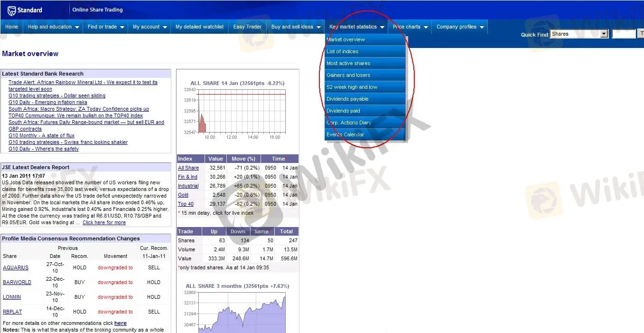
Task: Select Most active shares menu entry
Action: click(x=365, y=63)
